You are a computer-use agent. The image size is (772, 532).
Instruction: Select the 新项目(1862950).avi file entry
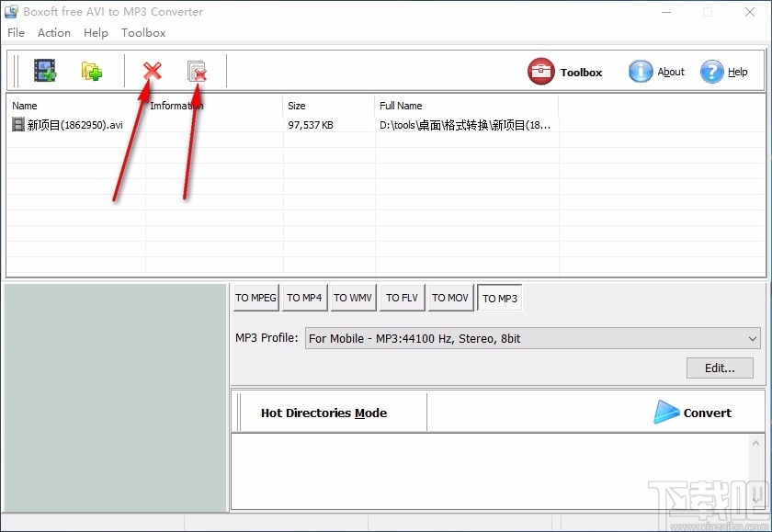coord(74,124)
